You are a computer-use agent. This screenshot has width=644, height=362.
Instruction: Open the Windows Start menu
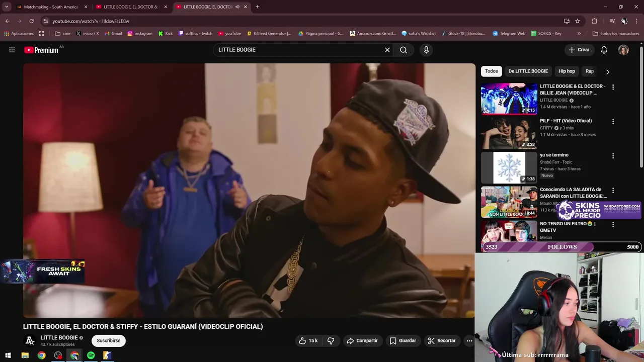[x=8, y=355]
